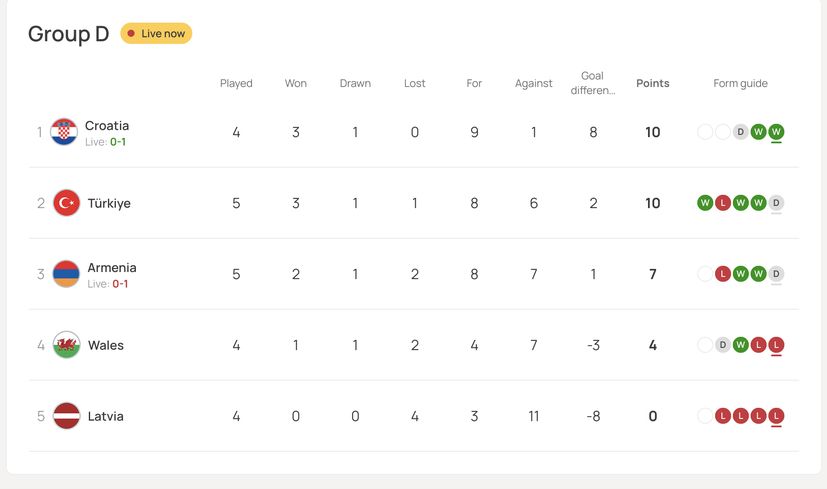Image resolution: width=827 pixels, height=489 pixels.
Task: Click the Points column header
Action: click(x=653, y=84)
